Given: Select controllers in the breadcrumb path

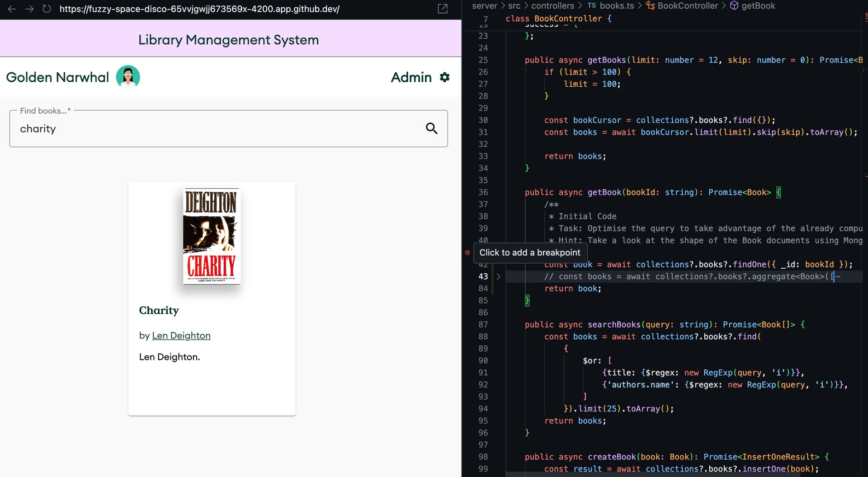Looking at the screenshot, I should click(552, 6).
